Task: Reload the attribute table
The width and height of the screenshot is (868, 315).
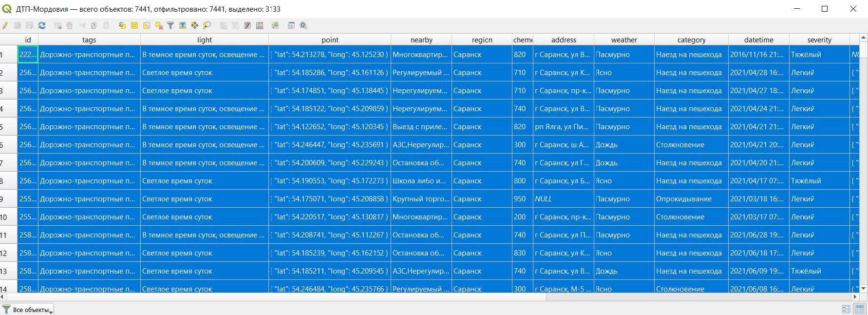Action: pos(42,25)
